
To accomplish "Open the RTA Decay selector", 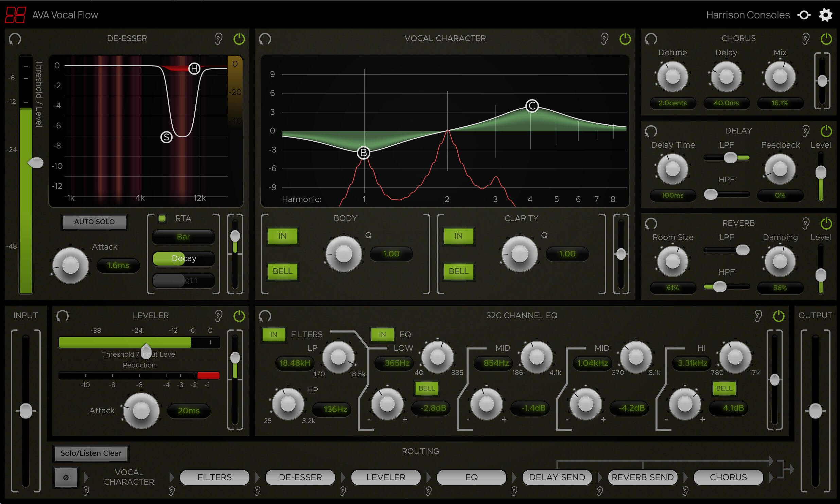I will click(183, 258).
